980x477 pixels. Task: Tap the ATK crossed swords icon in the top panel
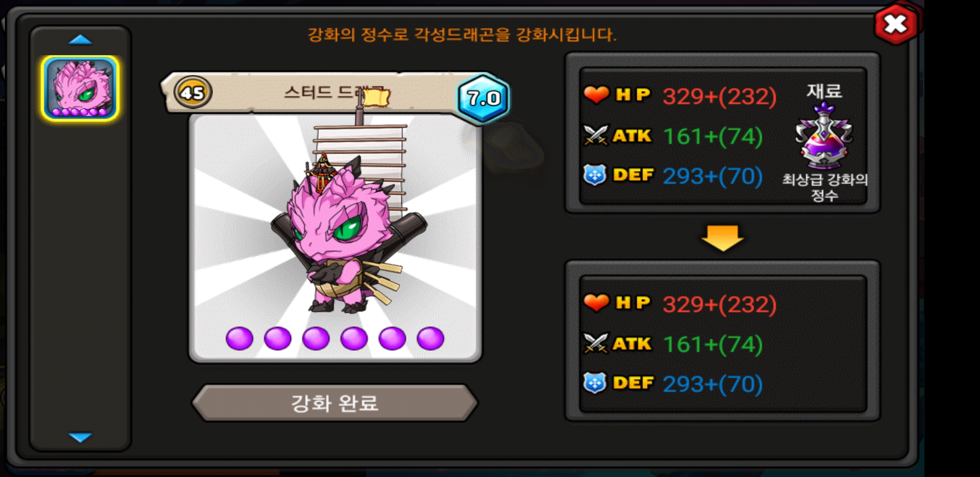(596, 135)
